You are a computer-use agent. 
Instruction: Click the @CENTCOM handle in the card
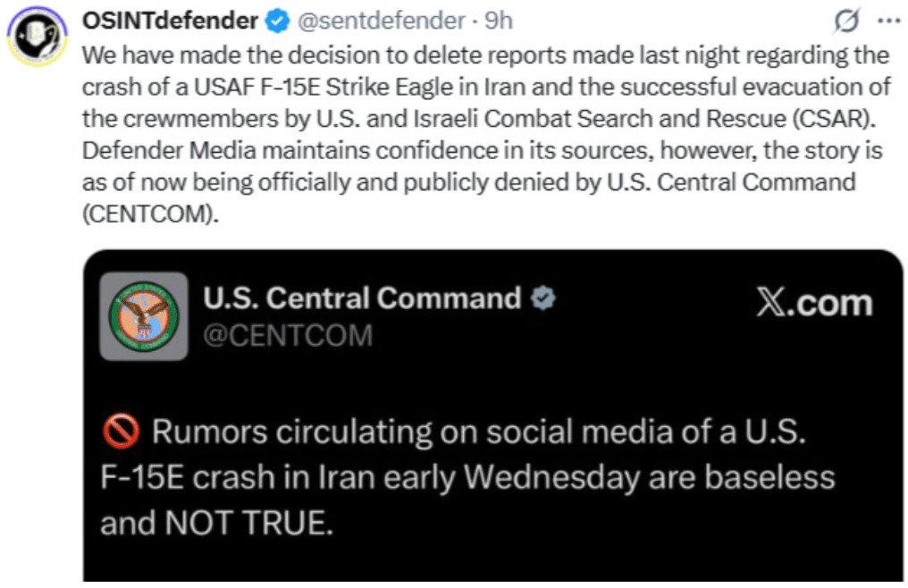(x=288, y=335)
